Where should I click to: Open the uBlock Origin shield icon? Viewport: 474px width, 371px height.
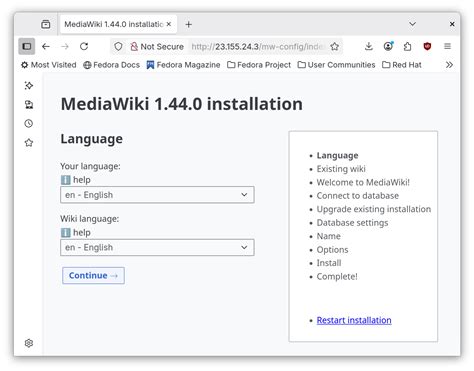[x=427, y=46]
